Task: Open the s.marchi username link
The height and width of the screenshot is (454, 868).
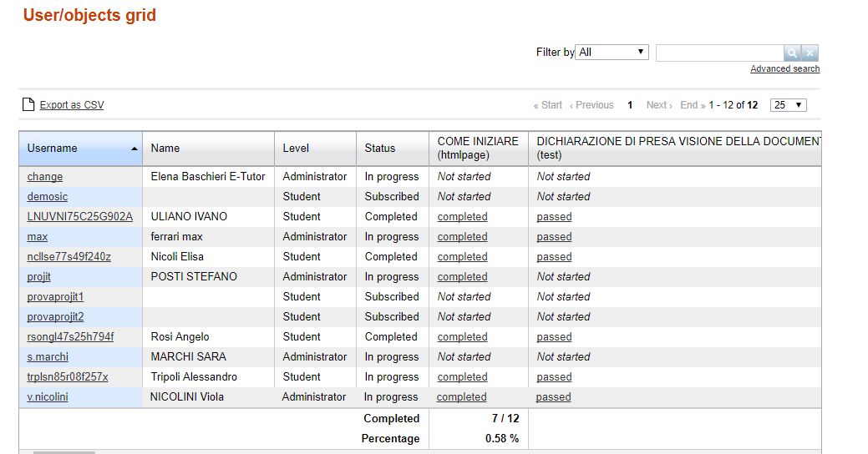Action: pyautogui.click(x=48, y=357)
